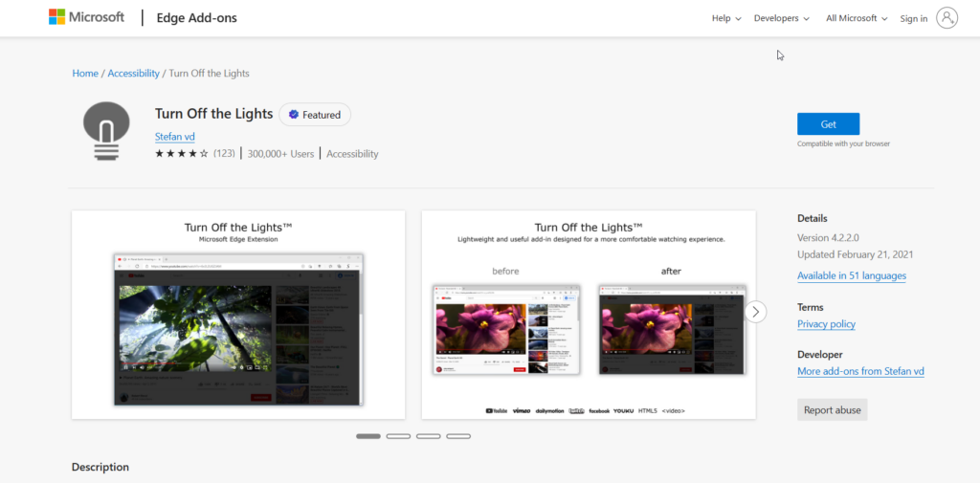Click the (123) reviews count
Image resolution: width=980 pixels, height=483 pixels.
pos(224,153)
